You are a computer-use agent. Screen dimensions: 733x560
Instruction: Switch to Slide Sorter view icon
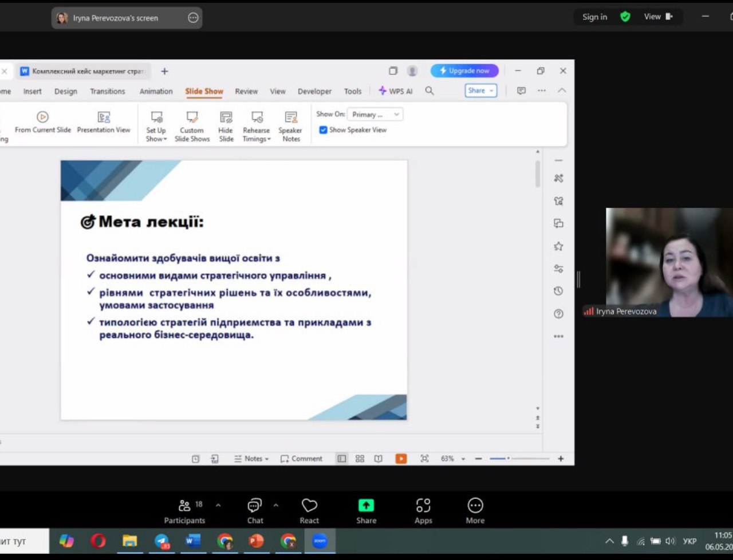pos(360,459)
